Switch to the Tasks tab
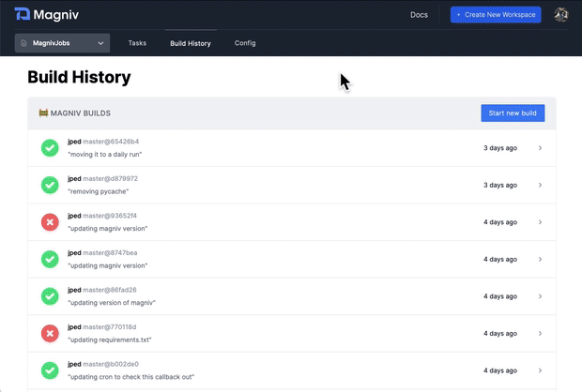 tap(137, 43)
